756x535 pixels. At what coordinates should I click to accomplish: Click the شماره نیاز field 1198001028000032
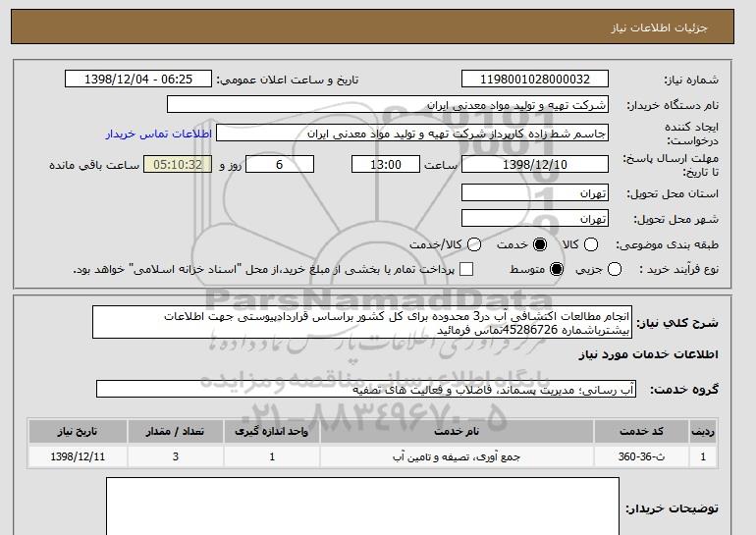(535, 80)
